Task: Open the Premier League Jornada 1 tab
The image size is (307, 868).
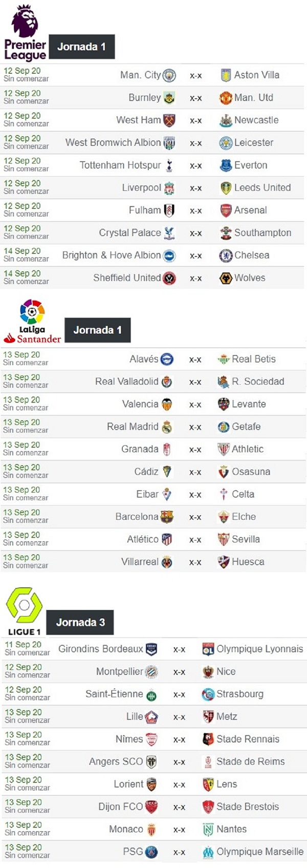Action: (82, 47)
